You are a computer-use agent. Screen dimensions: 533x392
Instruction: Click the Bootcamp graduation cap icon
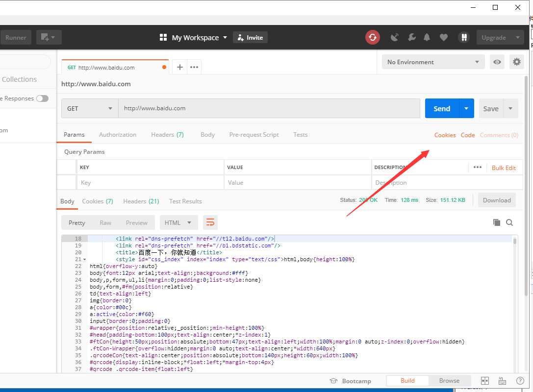[333, 381]
